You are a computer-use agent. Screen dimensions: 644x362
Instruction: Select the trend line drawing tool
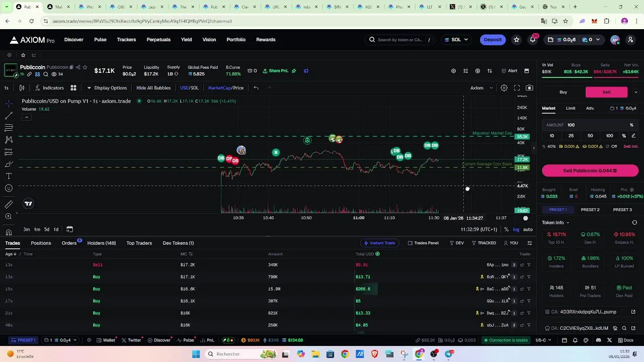pyautogui.click(x=9, y=115)
